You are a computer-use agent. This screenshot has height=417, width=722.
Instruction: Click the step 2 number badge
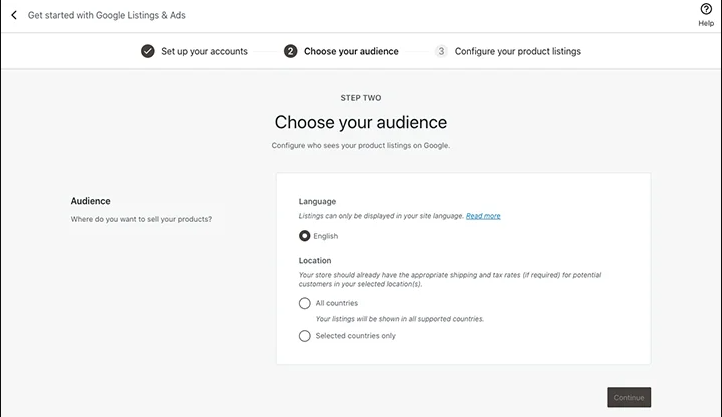tap(291, 51)
